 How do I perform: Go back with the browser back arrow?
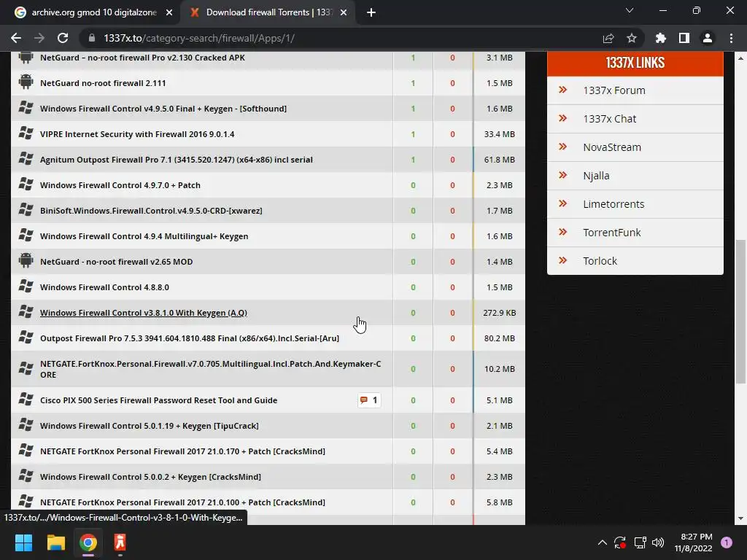coord(16,38)
